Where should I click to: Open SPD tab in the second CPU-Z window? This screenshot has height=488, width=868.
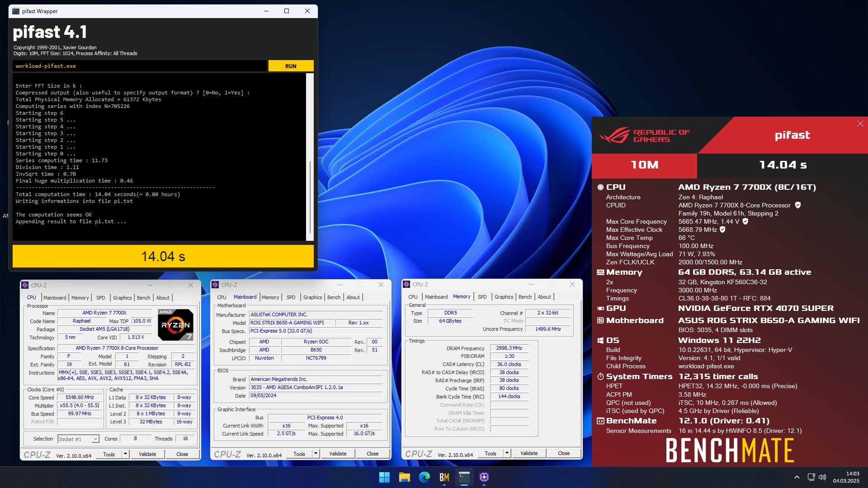291,297
